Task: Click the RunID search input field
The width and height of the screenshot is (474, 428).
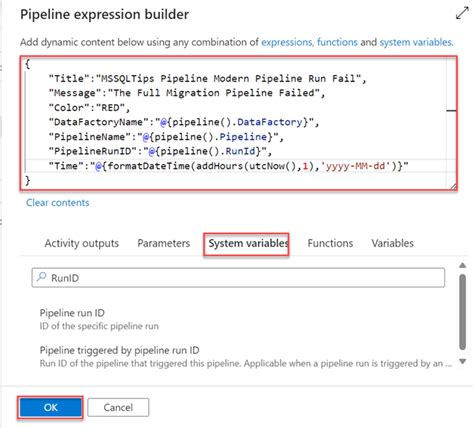Action: 238,278
